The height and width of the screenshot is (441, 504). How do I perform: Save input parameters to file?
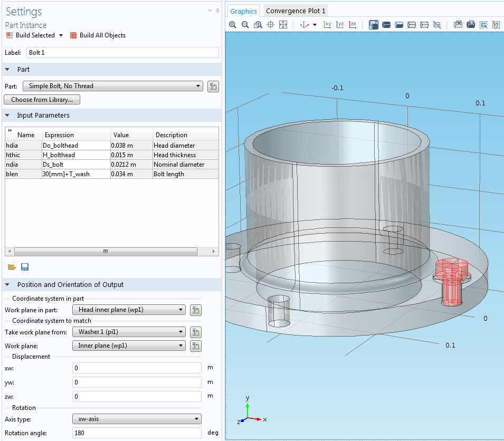(x=24, y=267)
